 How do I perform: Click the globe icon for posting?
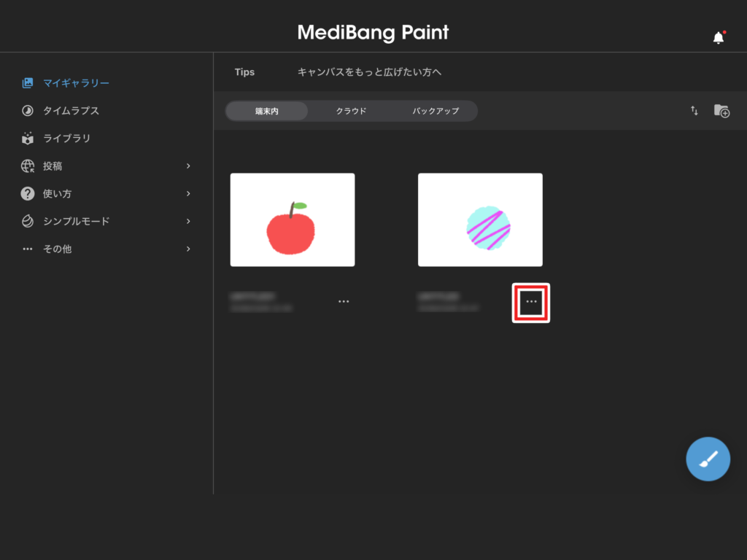(x=28, y=166)
